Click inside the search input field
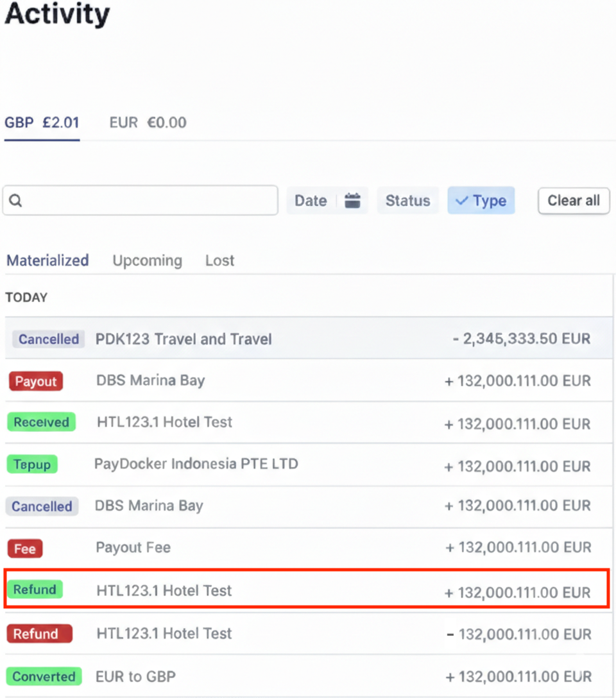The image size is (616, 698). 148,201
